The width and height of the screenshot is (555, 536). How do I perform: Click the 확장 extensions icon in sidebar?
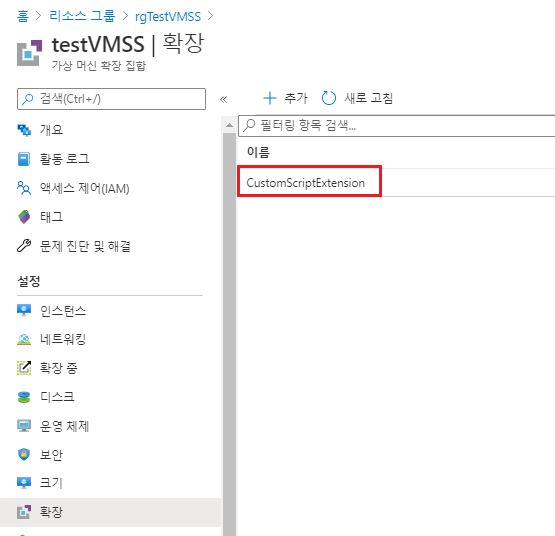(x=24, y=512)
